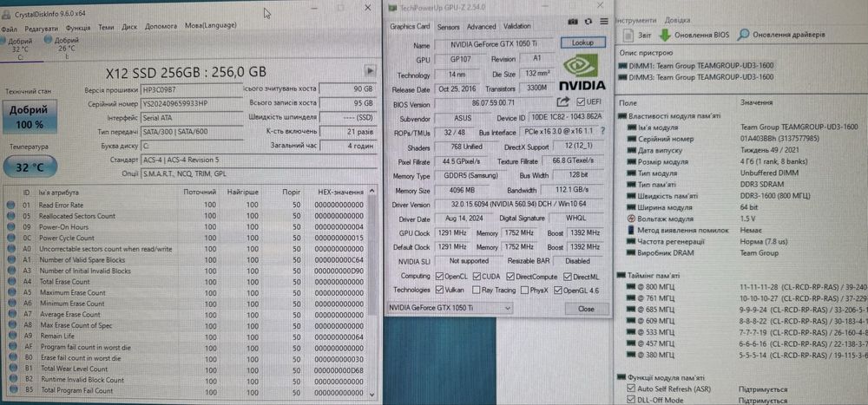The width and height of the screenshot is (868, 405).
Task: Switch to the Sensors tab in GPU-Z
Action: coord(449,27)
